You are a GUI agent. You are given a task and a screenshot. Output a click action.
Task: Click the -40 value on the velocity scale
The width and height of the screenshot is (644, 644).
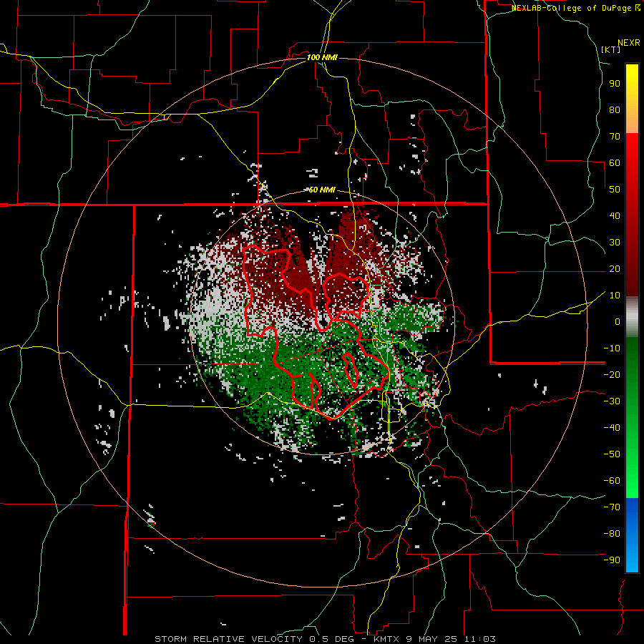pos(612,428)
